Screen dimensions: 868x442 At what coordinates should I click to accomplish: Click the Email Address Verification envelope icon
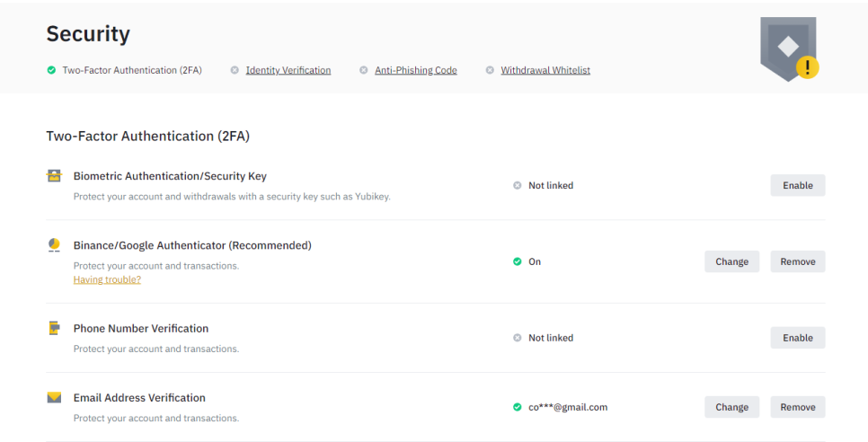[54, 397]
